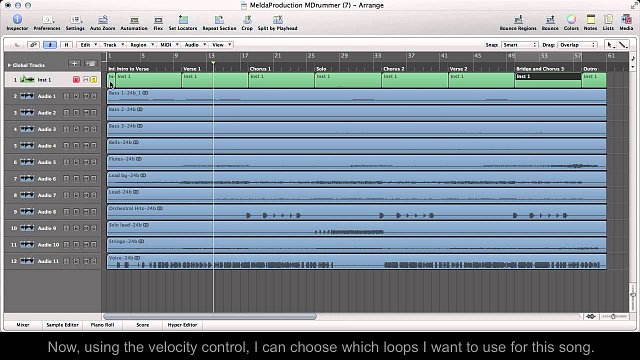This screenshot has width=640, height=360.
Task: Click the duplicate track button beside plus
Action: (x=91, y=64)
